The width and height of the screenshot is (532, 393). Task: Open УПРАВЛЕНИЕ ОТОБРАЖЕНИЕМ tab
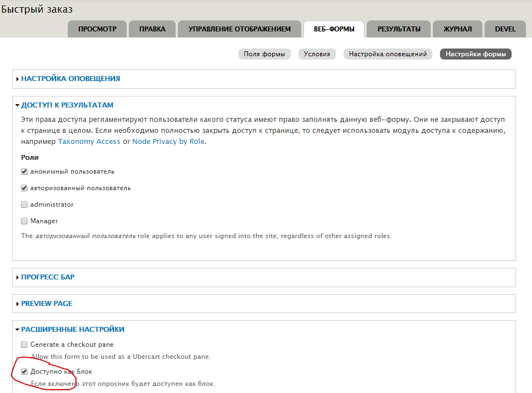click(x=239, y=29)
